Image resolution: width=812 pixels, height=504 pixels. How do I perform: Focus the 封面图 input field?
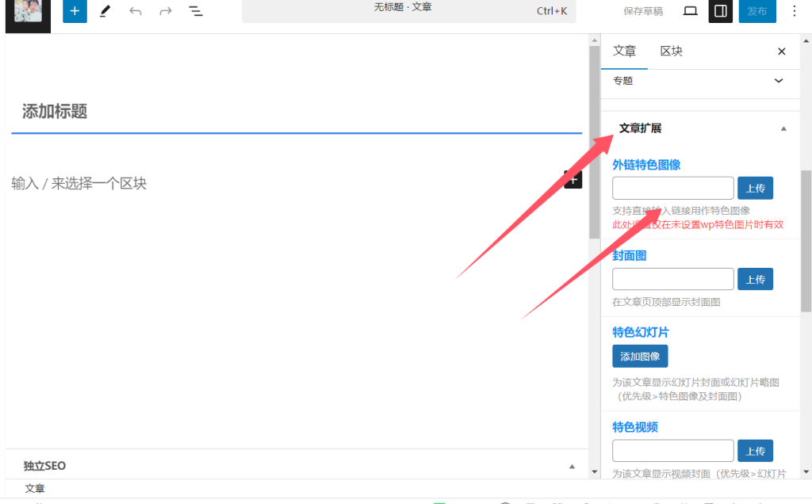672,280
